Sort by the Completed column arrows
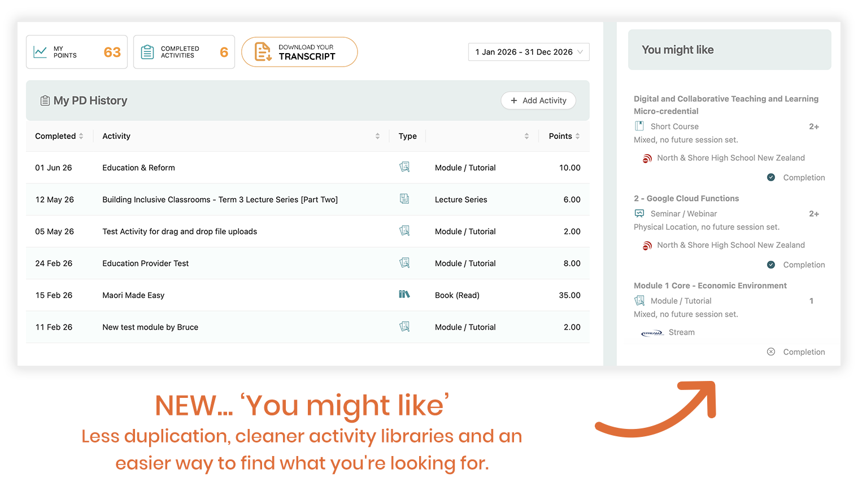Screen dimensions: 858x504 tap(81, 136)
